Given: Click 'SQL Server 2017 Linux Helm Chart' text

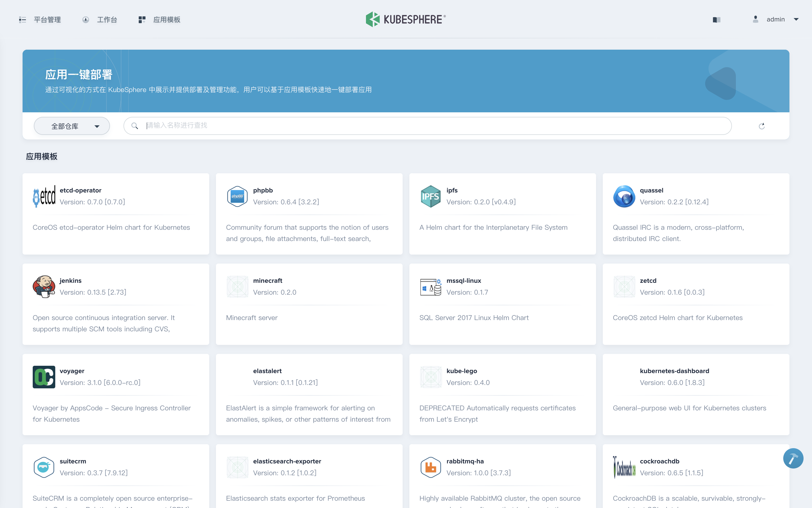Looking at the screenshot, I should pos(474,318).
